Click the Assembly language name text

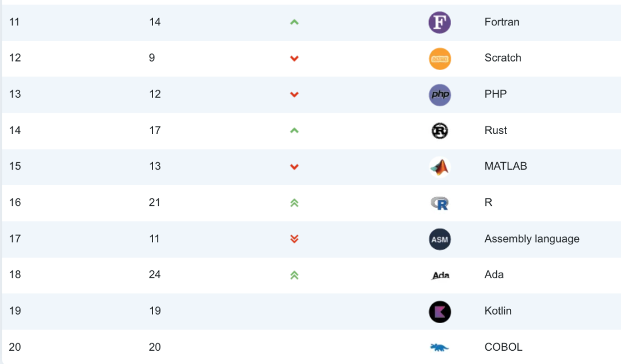[x=532, y=239]
